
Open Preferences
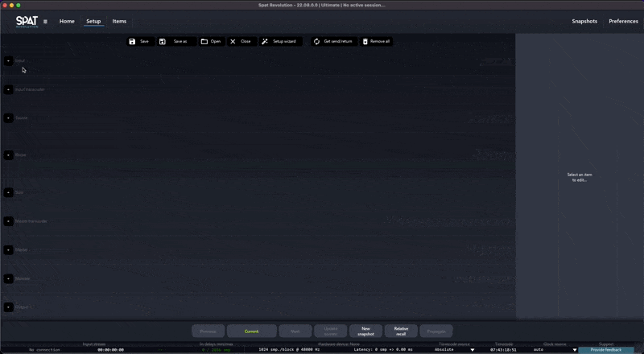pos(623,22)
